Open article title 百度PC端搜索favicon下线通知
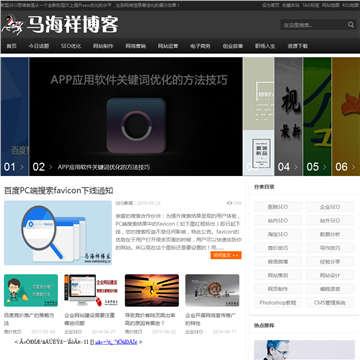 pos(59,191)
